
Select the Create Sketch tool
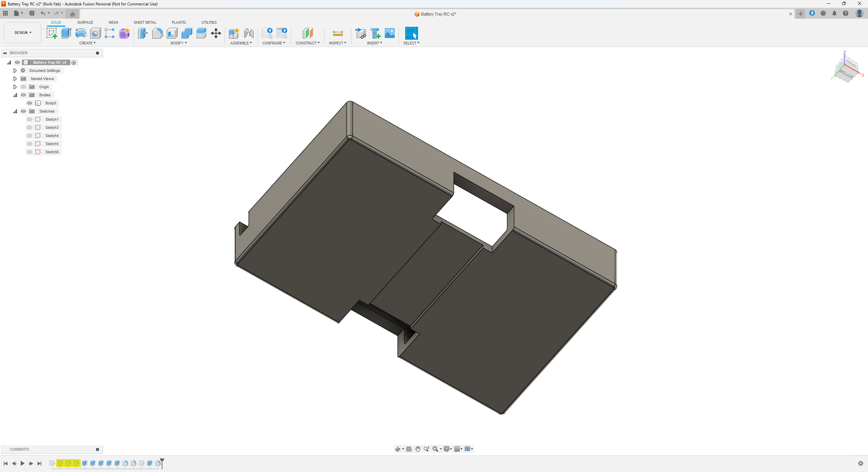click(52, 33)
